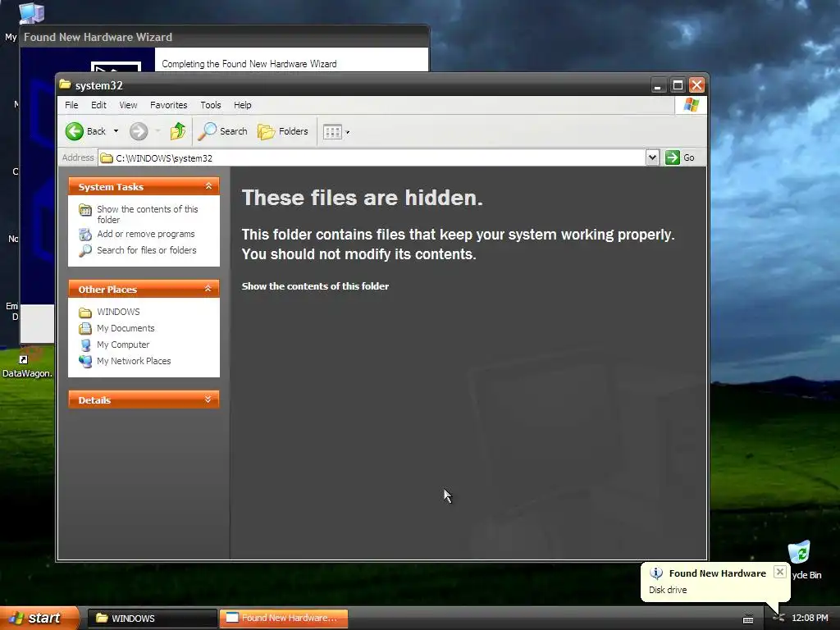Click the Start button
The width and height of the screenshot is (840, 630).
39,619
